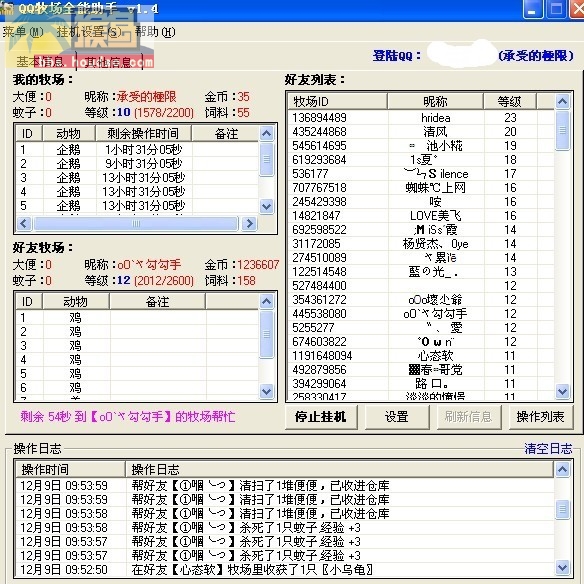Open the 挂机设置(S) menu
This screenshot has width=584, height=584.
click(x=89, y=32)
